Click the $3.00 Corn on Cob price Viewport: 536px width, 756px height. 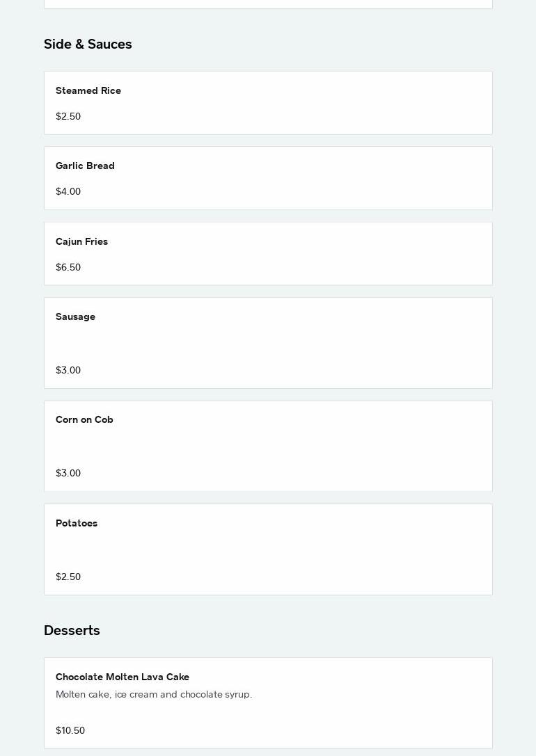tap(68, 474)
